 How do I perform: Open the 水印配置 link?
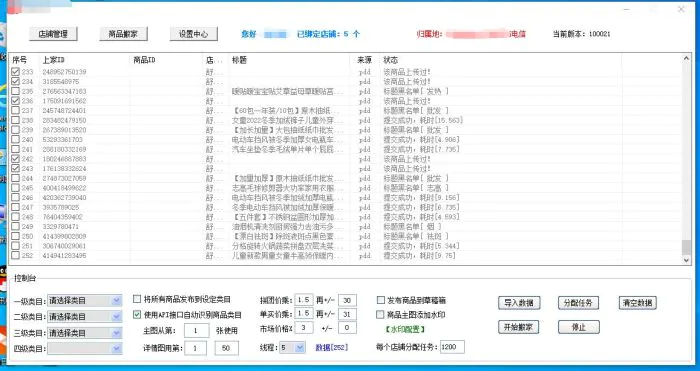point(404,329)
